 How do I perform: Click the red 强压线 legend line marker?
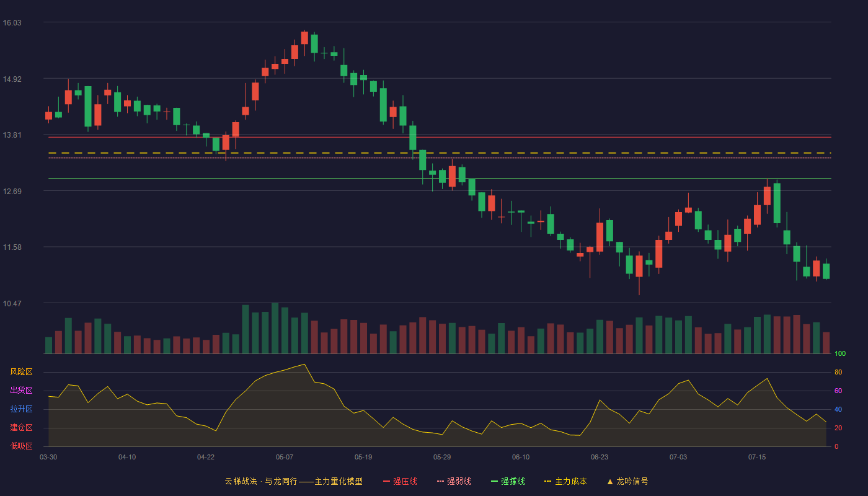click(x=387, y=481)
